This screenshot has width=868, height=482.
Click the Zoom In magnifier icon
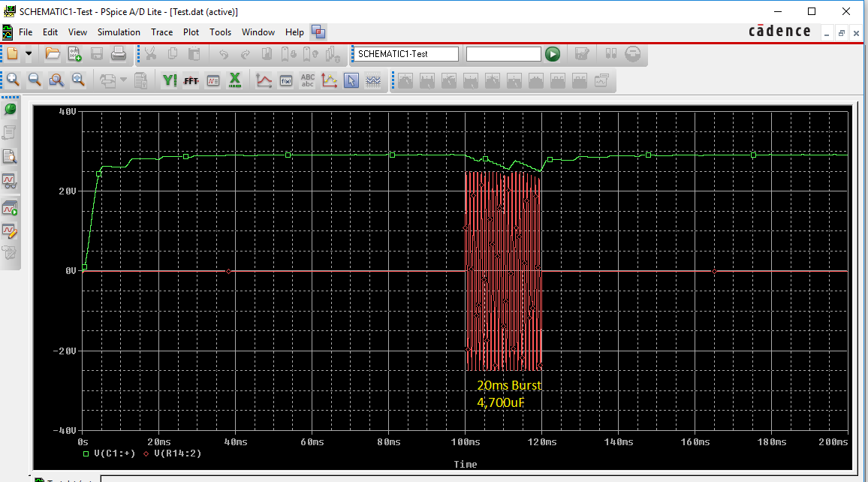click(x=12, y=80)
